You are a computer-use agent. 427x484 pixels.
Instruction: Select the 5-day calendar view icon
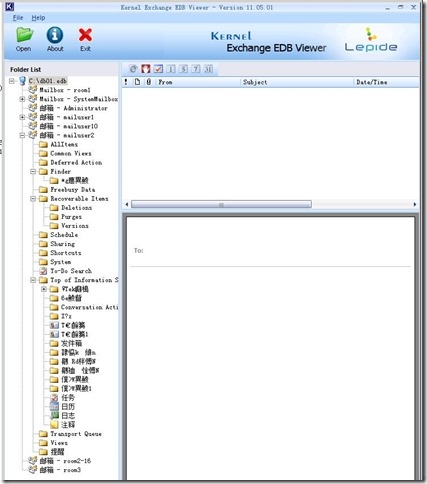point(183,69)
